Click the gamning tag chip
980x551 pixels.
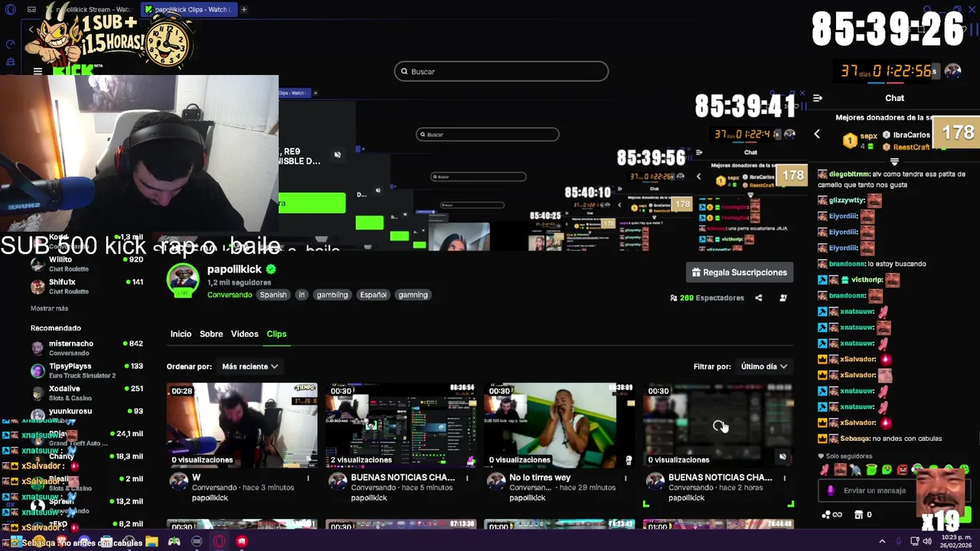click(413, 295)
